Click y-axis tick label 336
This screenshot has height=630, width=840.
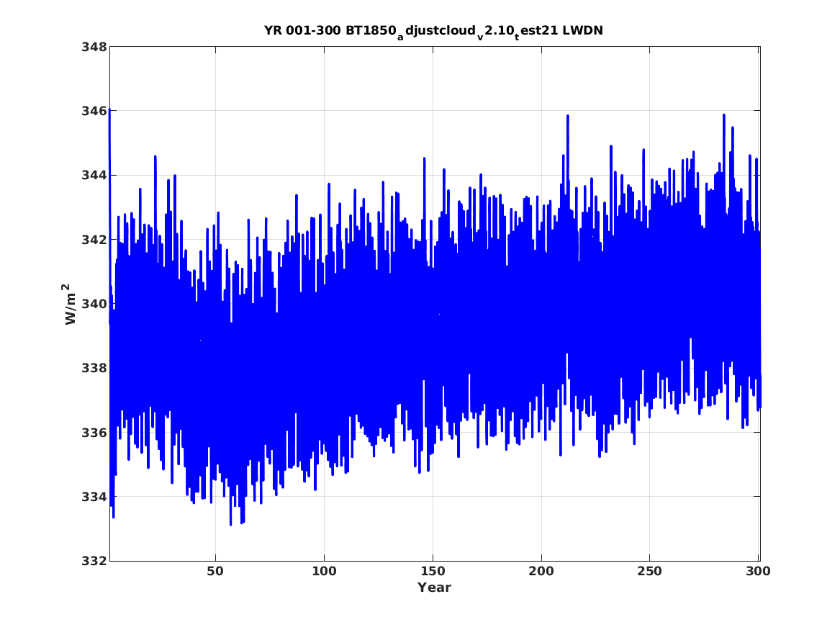[94, 433]
